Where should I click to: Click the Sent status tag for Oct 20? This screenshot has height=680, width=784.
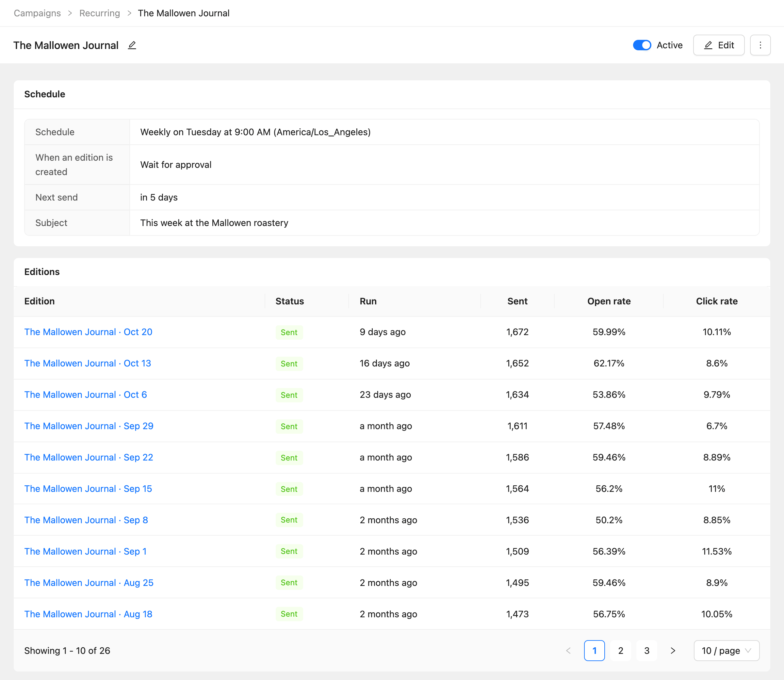[x=289, y=332]
